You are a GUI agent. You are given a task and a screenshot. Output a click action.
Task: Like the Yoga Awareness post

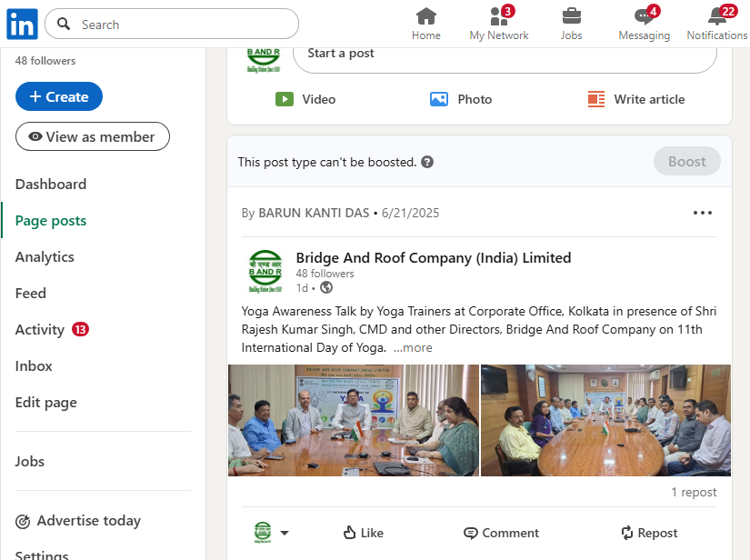click(364, 533)
